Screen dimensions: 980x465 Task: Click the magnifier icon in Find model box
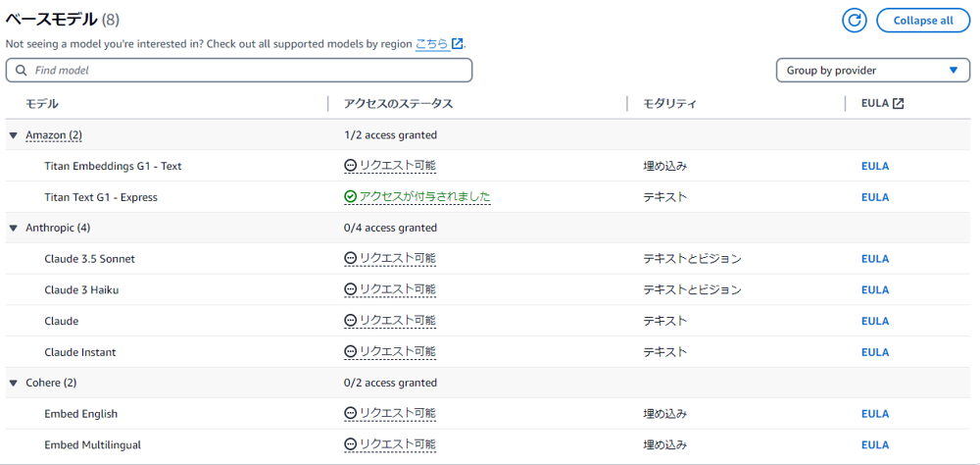(x=22, y=70)
